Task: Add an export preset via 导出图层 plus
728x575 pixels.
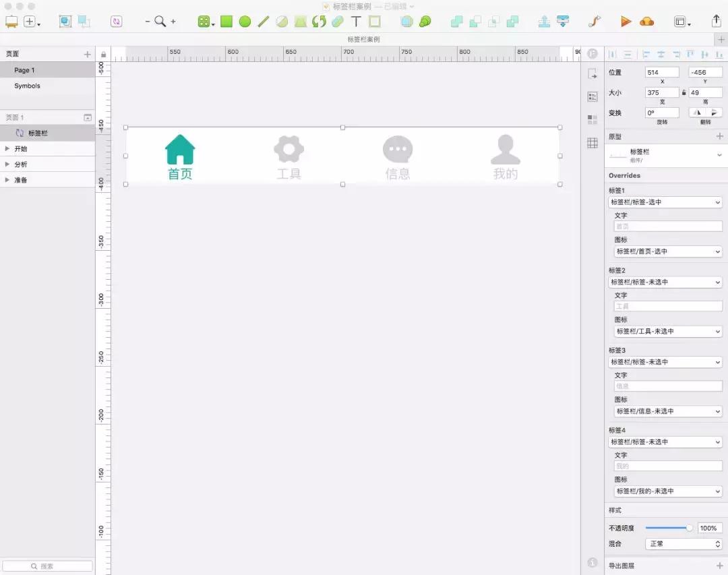Action: tap(720, 566)
